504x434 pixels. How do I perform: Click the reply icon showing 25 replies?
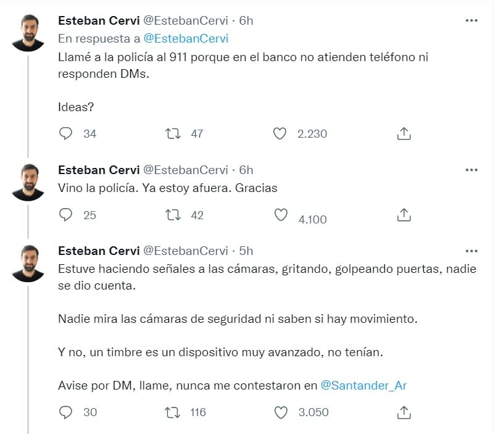tap(65, 215)
